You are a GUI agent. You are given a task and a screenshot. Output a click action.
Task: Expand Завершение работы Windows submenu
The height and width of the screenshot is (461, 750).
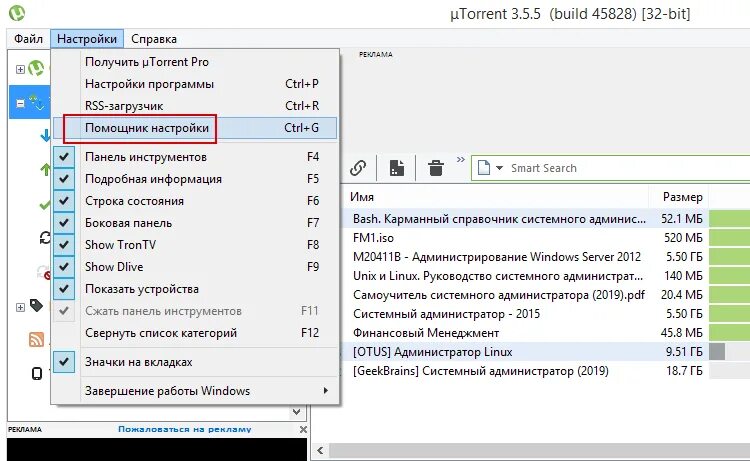325,391
